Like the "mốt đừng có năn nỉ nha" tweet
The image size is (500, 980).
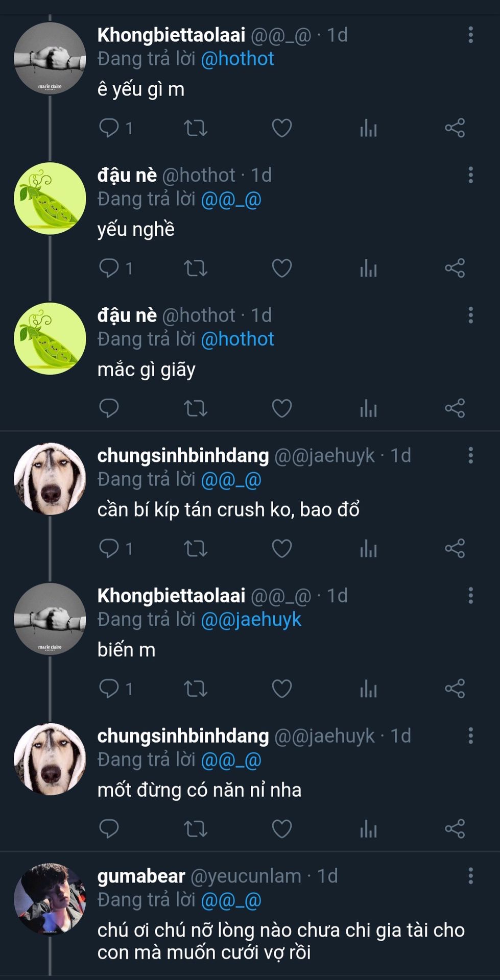tap(281, 829)
